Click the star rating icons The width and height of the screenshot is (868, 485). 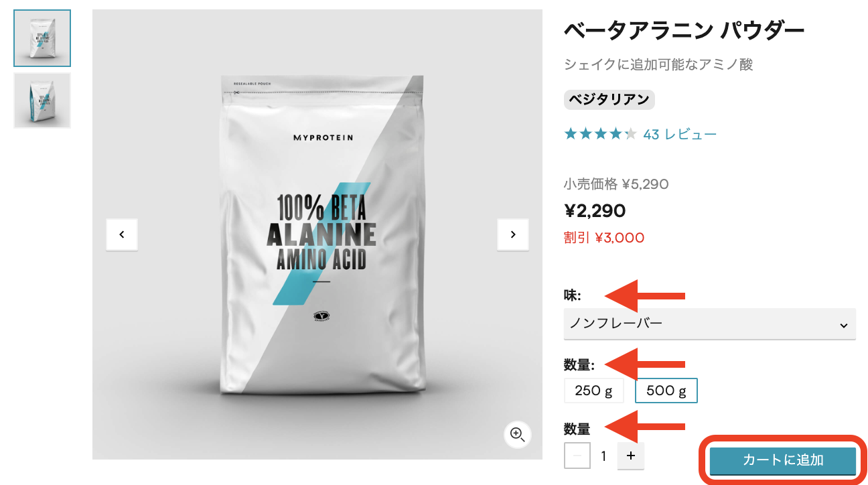(x=600, y=134)
